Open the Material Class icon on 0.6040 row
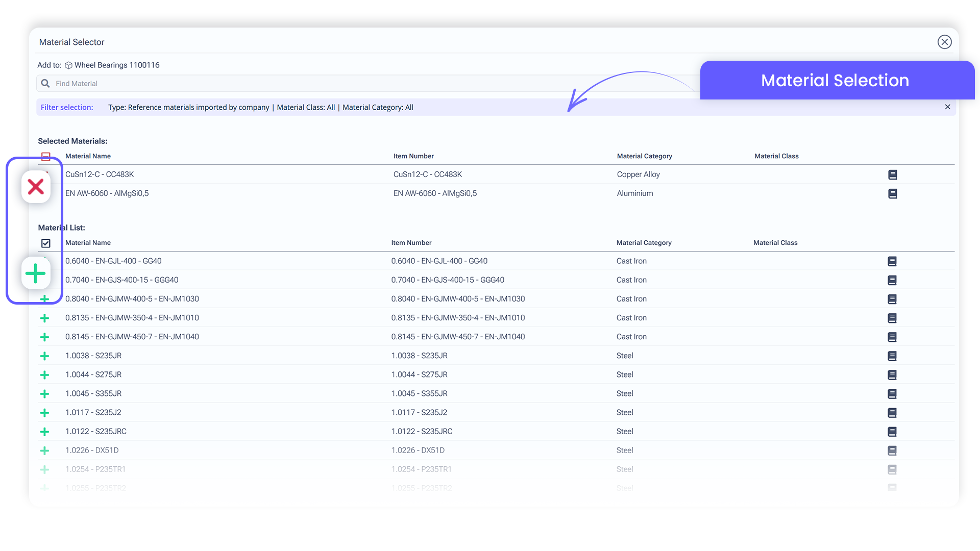Screen dimensions: 980x551 pyautogui.click(x=892, y=261)
